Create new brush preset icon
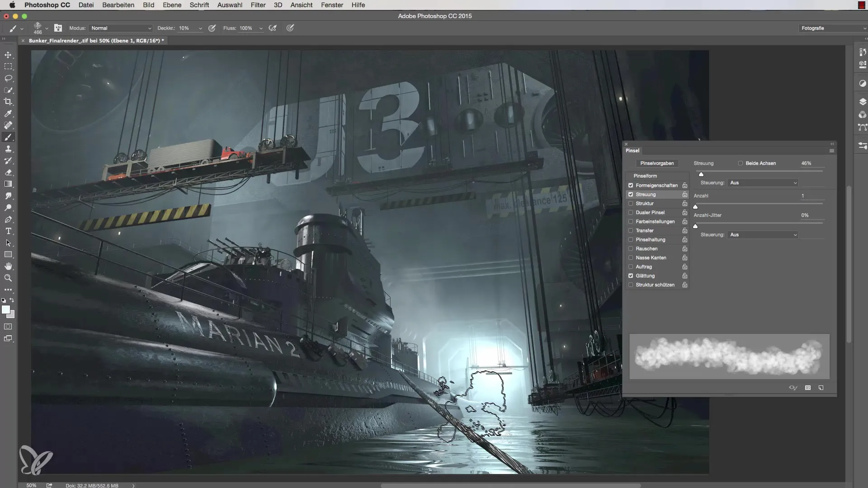 [x=821, y=388]
